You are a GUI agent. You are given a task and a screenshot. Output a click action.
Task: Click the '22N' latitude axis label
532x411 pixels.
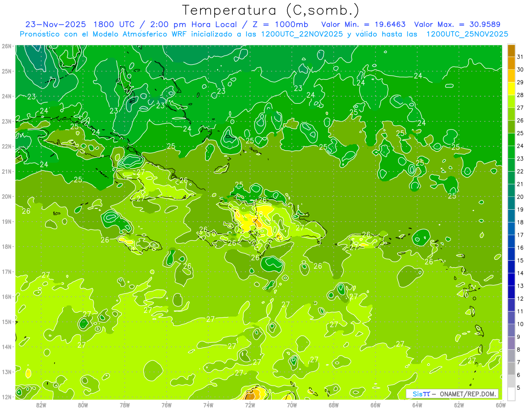[x=7, y=146]
